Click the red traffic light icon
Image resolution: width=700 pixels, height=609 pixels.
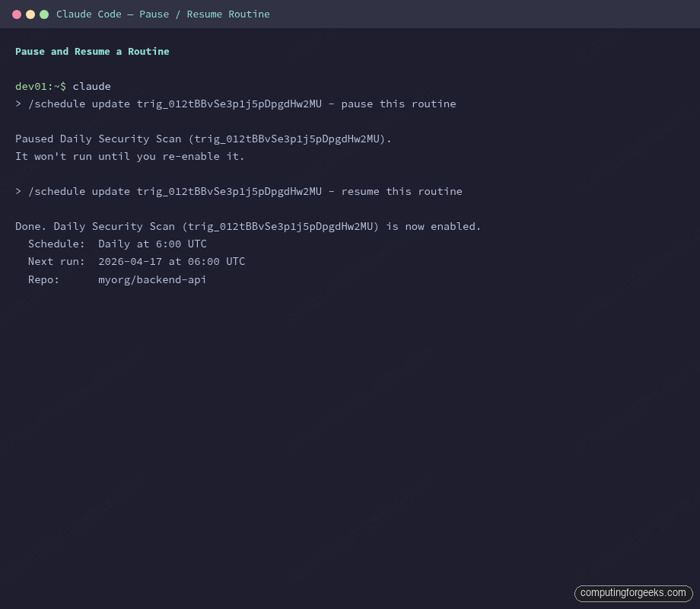pyautogui.click(x=17, y=14)
